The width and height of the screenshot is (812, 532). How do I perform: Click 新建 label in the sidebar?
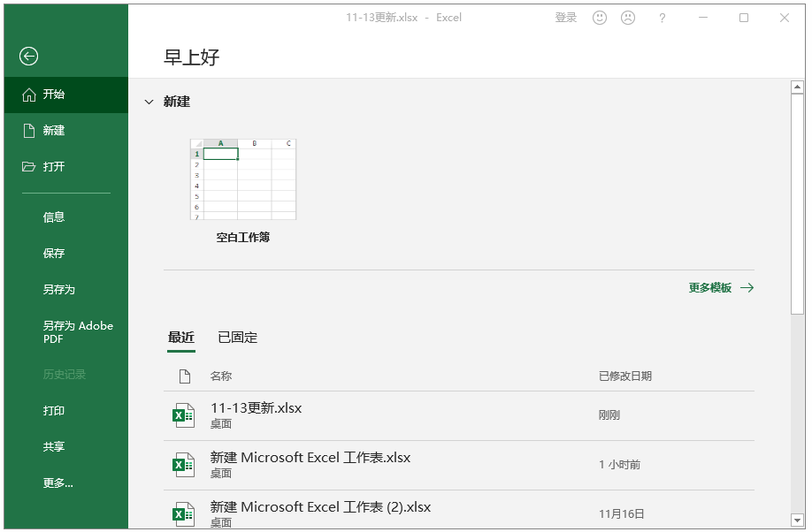click(x=54, y=131)
